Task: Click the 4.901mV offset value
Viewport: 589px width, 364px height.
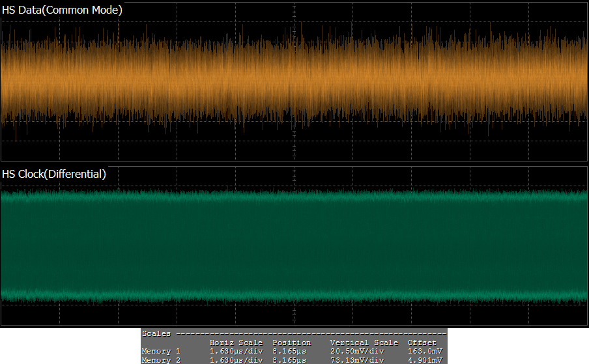Action: click(x=424, y=360)
